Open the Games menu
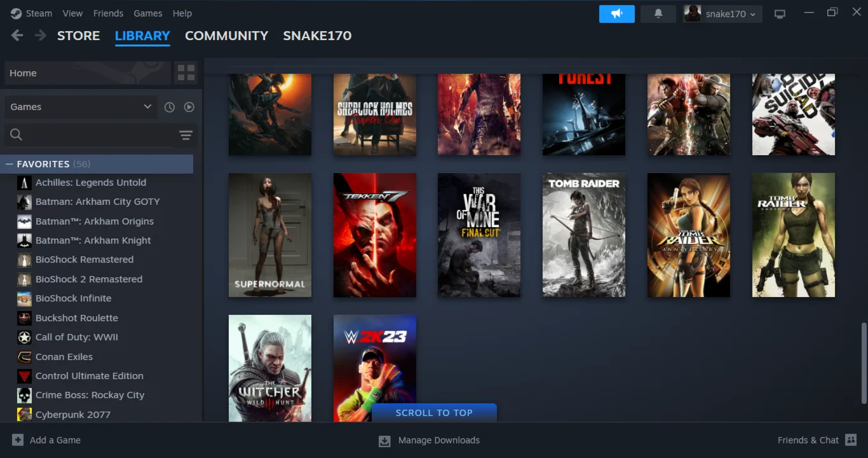Image resolution: width=868 pixels, height=458 pixels. click(148, 13)
